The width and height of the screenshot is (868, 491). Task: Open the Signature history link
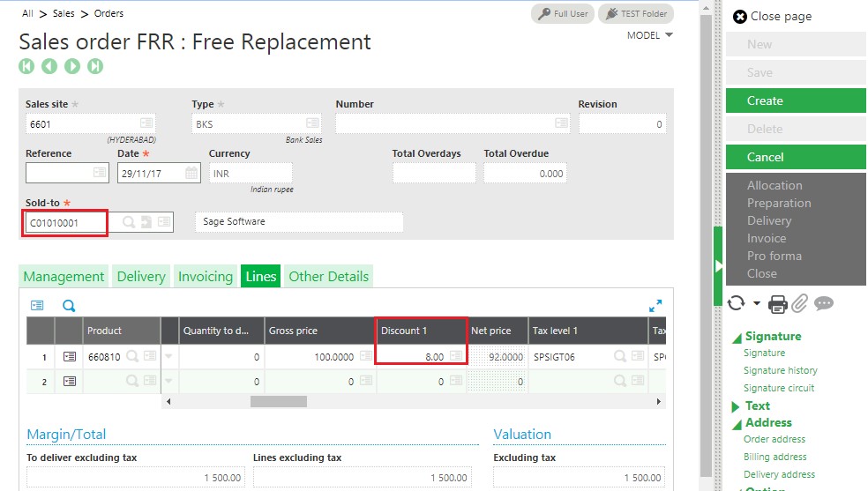point(780,370)
